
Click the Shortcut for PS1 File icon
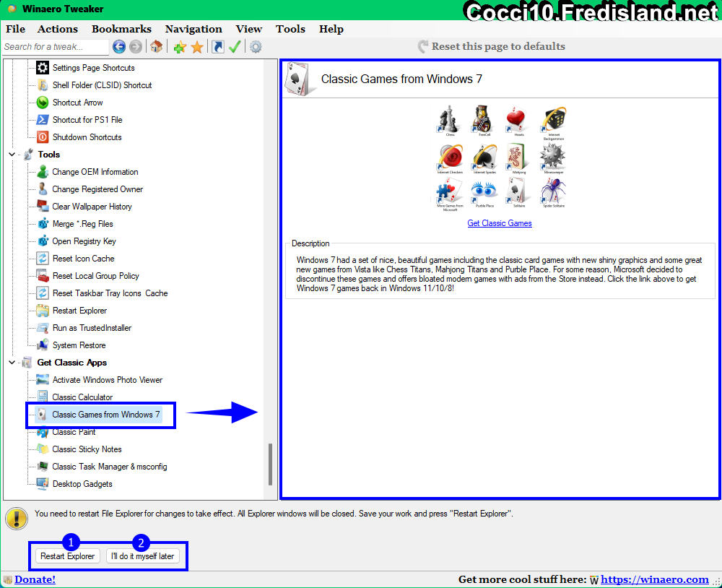43,120
